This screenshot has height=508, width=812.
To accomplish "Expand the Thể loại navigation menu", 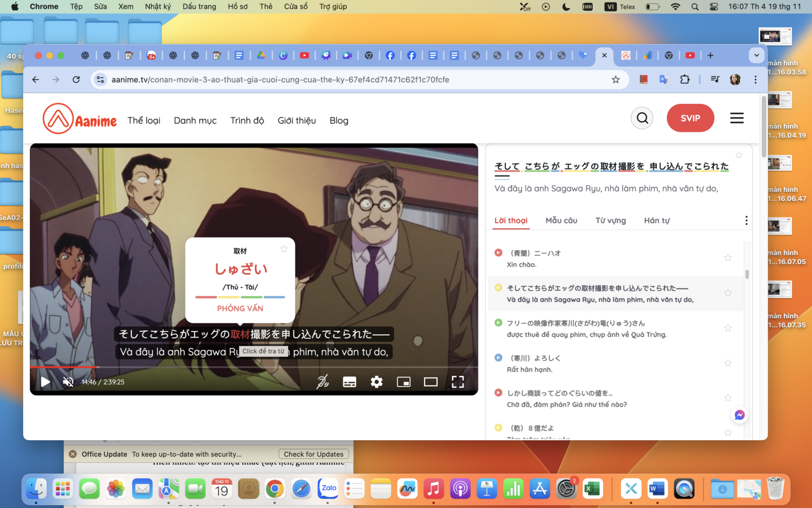I will tap(144, 120).
